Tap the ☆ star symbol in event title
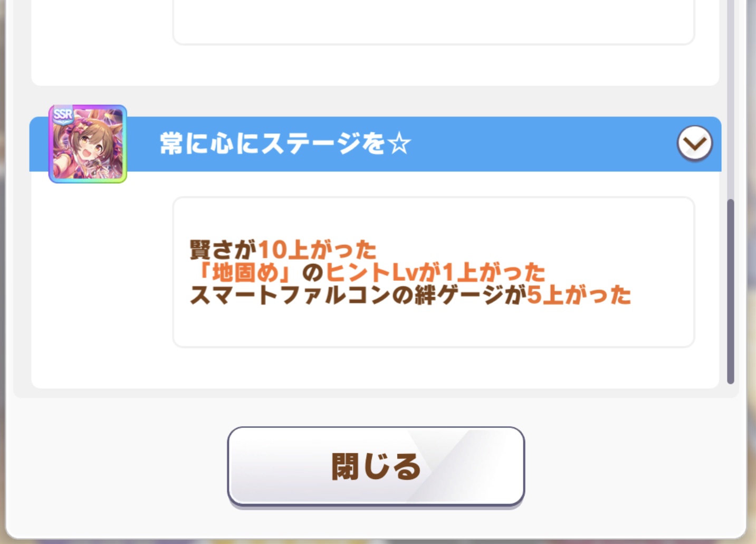The height and width of the screenshot is (544, 756). [x=399, y=144]
